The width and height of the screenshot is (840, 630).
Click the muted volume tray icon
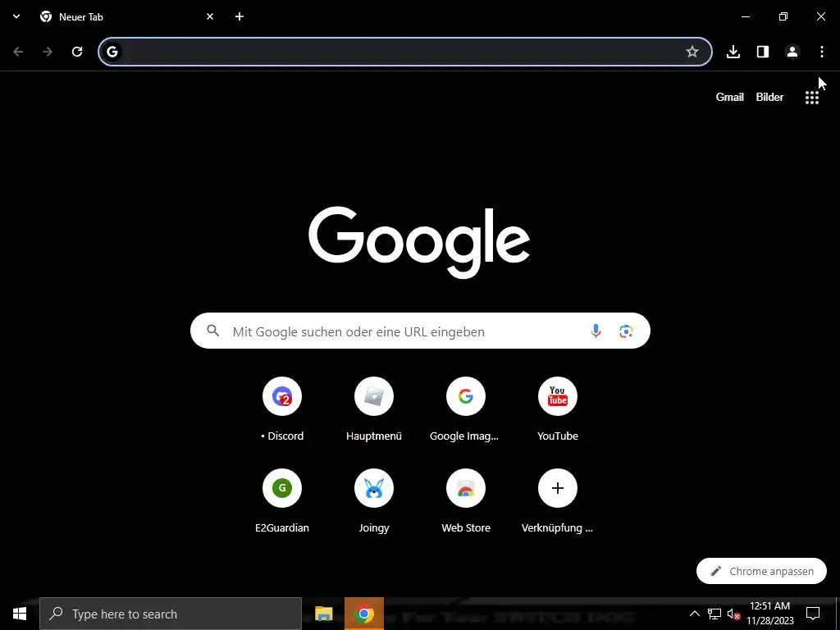733,614
